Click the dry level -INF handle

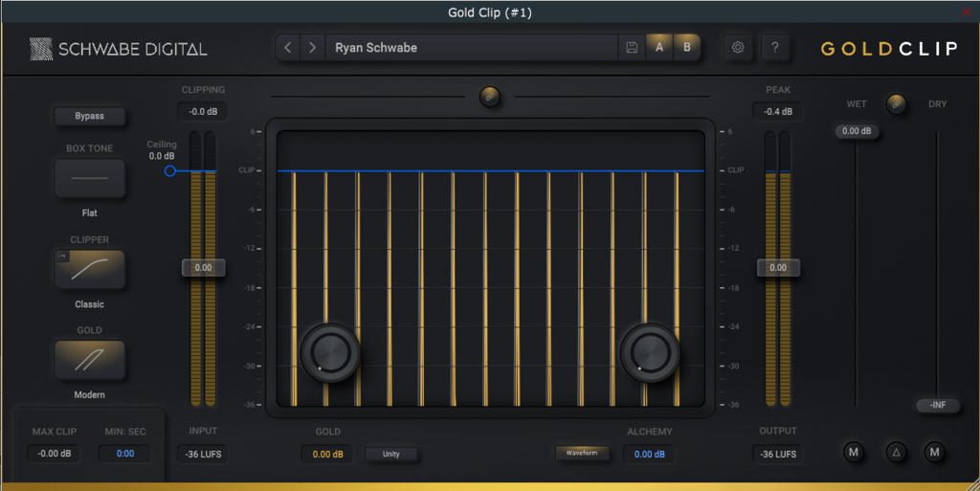tap(938, 405)
